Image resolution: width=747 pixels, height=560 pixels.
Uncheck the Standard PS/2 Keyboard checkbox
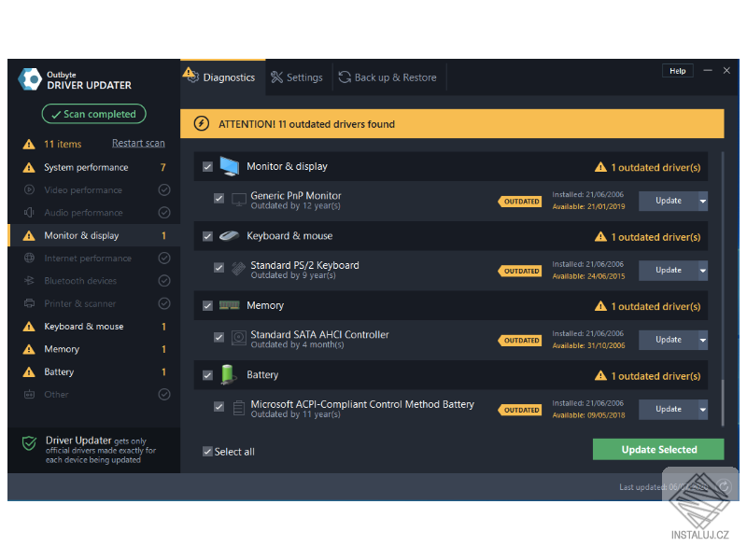218,268
